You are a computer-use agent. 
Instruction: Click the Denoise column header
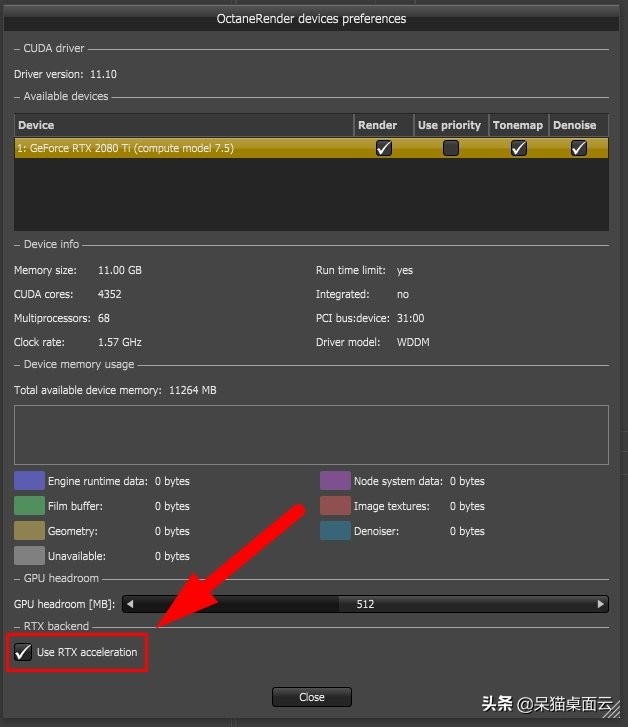574,125
